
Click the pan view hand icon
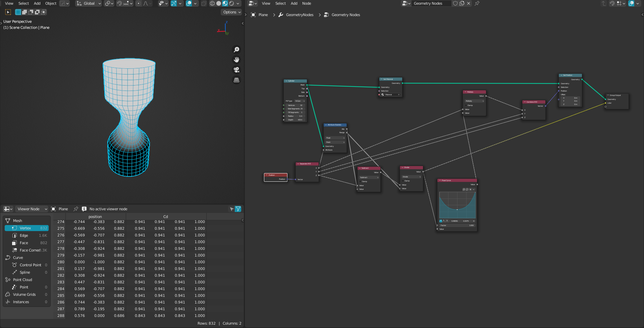[236, 60]
